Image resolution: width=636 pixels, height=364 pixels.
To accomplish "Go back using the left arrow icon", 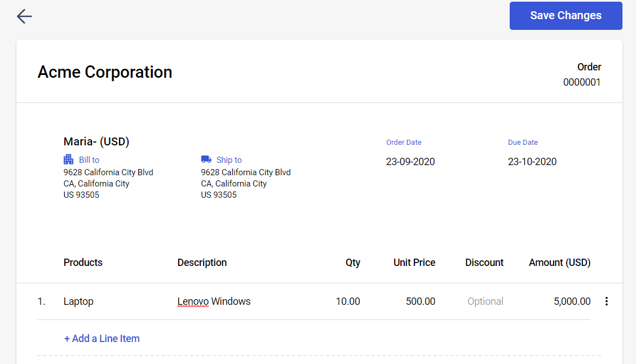I will coord(24,16).
